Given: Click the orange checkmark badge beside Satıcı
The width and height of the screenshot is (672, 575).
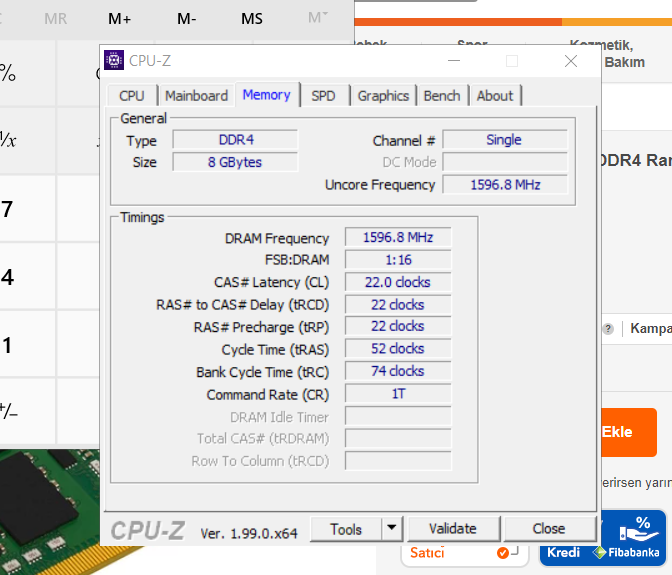Looking at the screenshot, I should (x=503, y=553).
